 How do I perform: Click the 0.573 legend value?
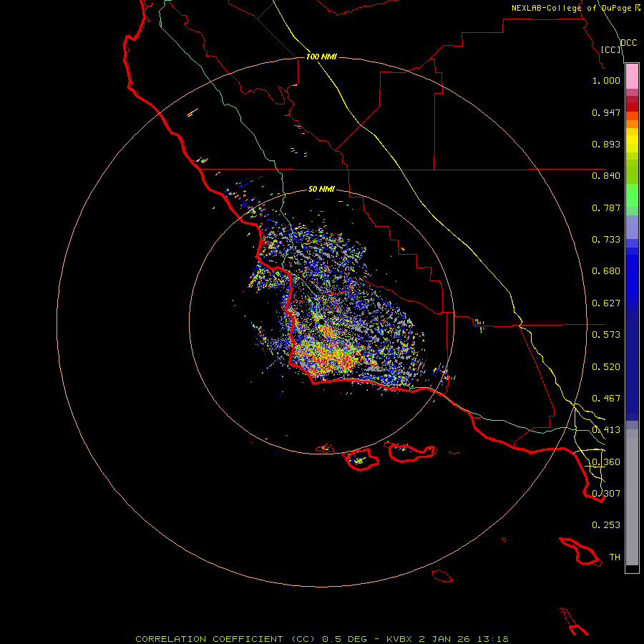606,335
